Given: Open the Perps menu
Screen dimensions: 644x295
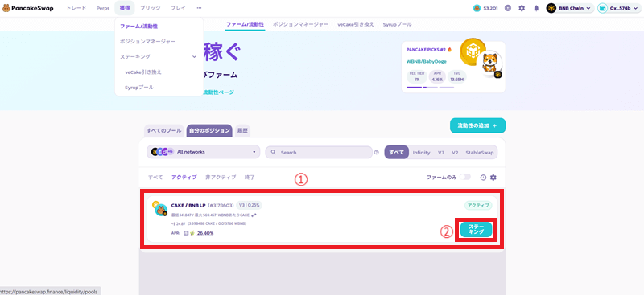Looking at the screenshot, I should [x=103, y=8].
